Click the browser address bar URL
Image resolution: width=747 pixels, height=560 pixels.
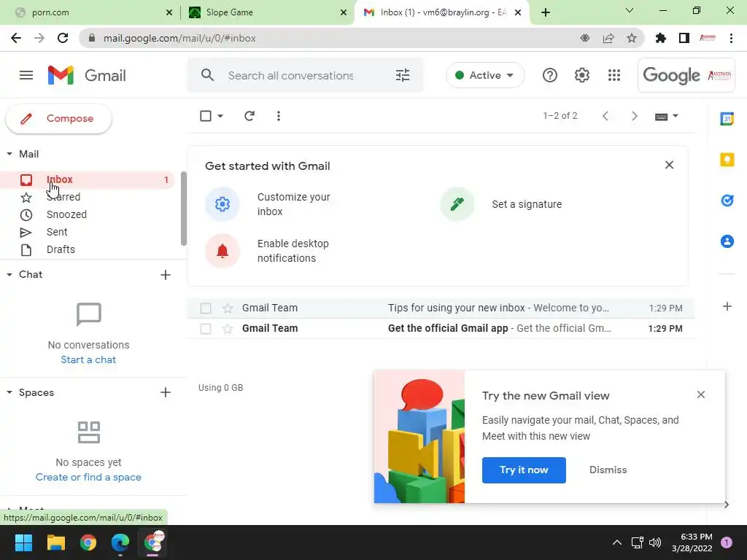point(179,38)
